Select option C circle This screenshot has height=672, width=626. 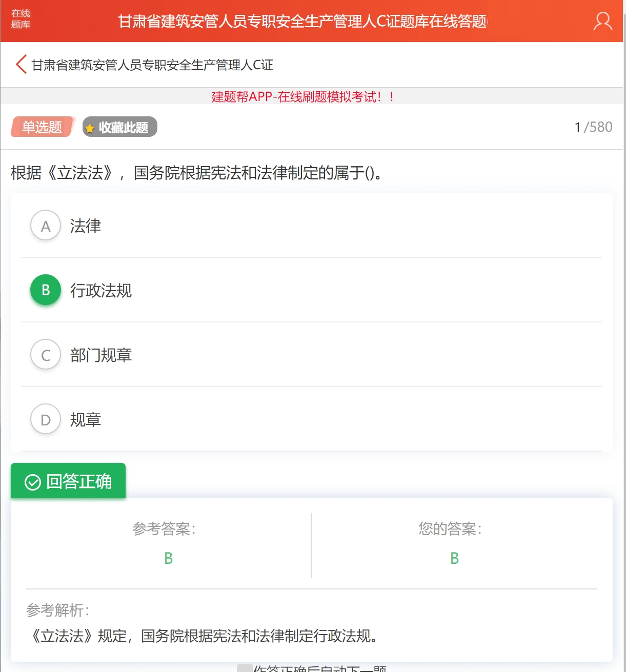[x=46, y=355]
